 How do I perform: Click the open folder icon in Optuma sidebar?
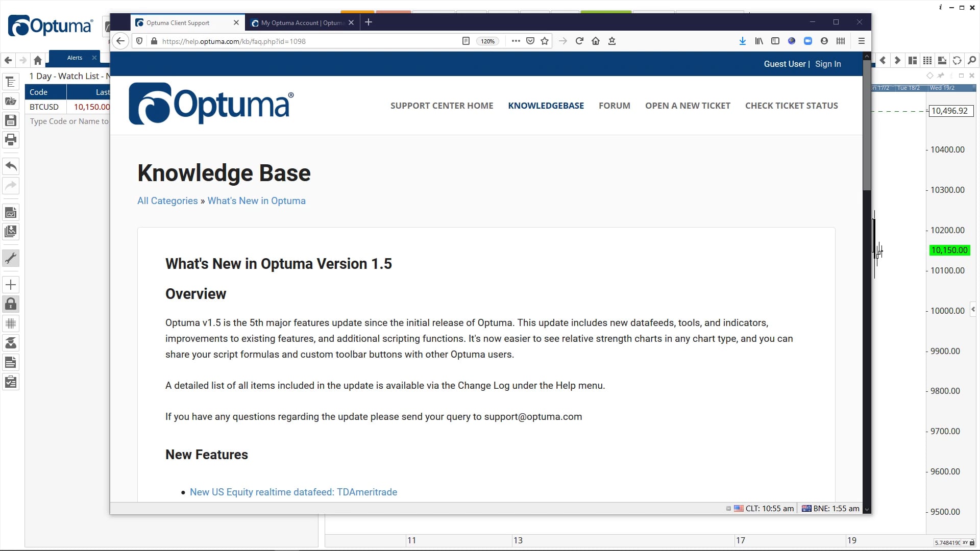click(x=11, y=101)
